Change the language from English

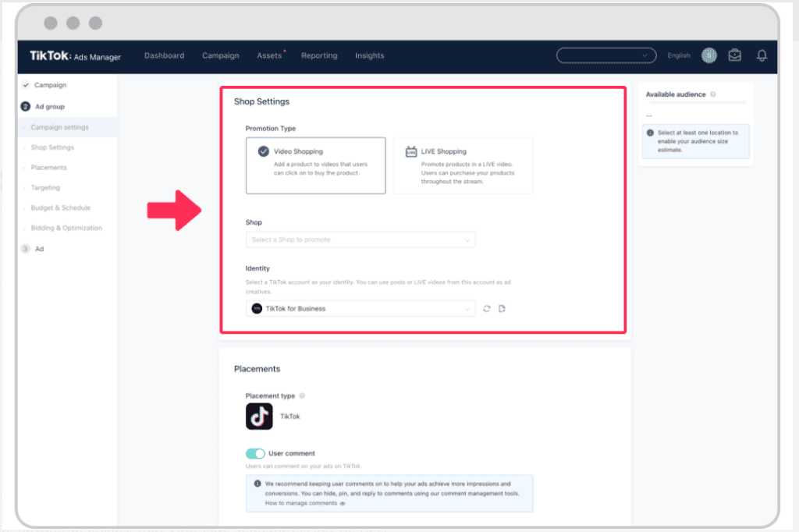(679, 55)
